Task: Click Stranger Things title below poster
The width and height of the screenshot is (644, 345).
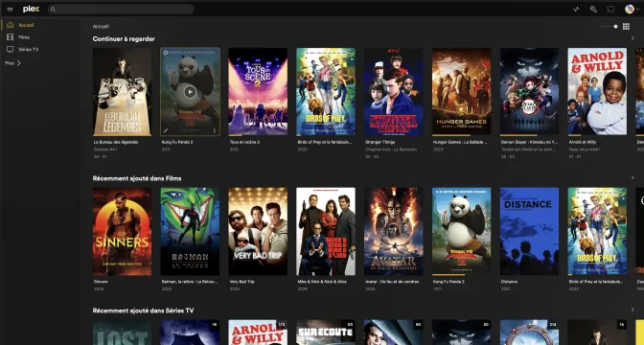Action: click(379, 142)
